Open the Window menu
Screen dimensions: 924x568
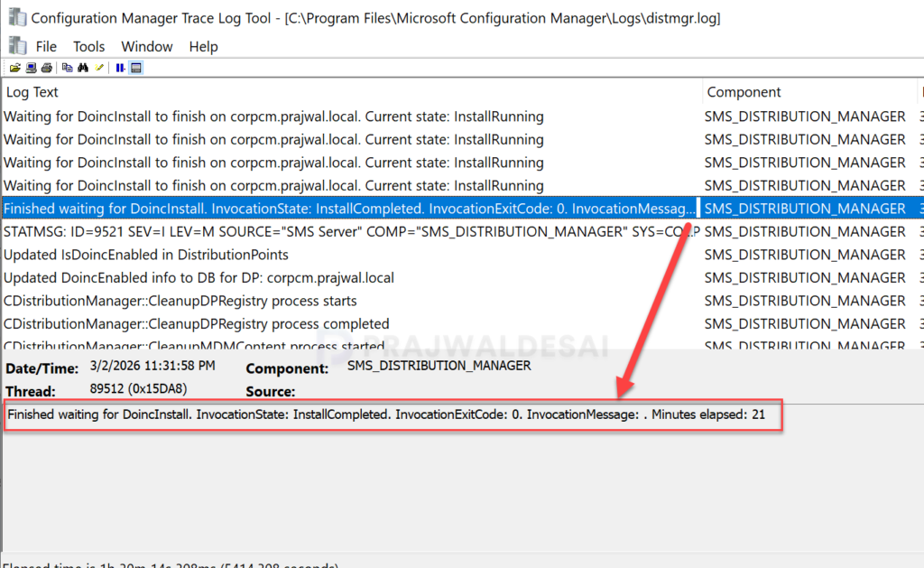click(x=147, y=47)
